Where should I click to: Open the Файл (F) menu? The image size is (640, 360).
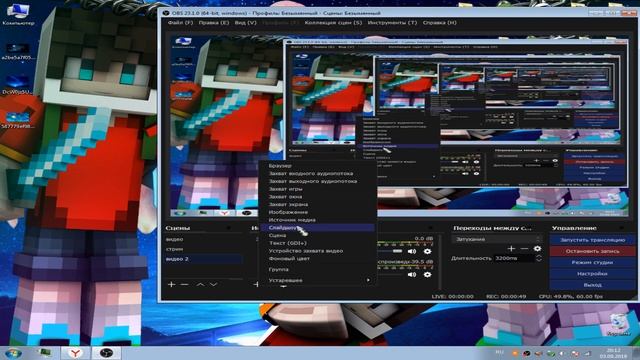coord(180,23)
